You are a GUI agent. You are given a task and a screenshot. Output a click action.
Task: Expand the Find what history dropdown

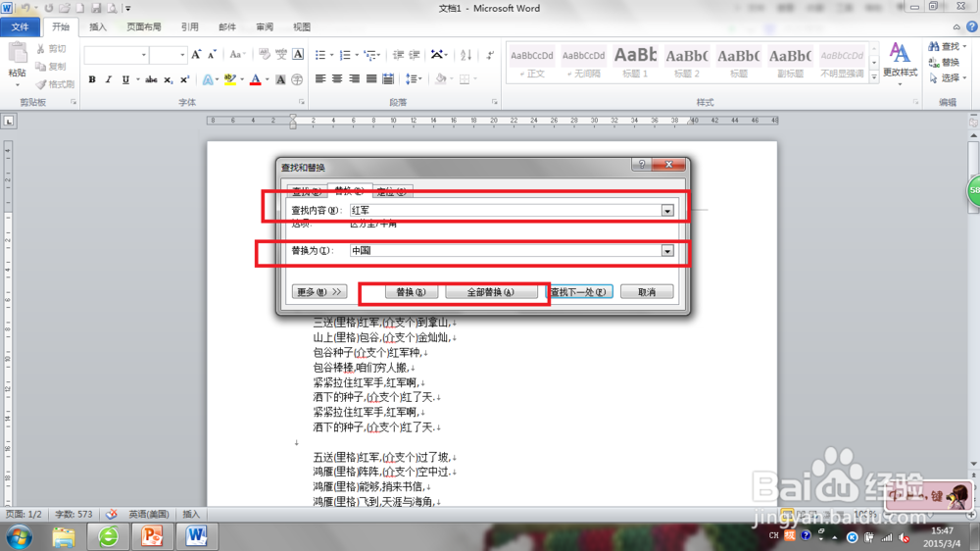pos(667,211)
